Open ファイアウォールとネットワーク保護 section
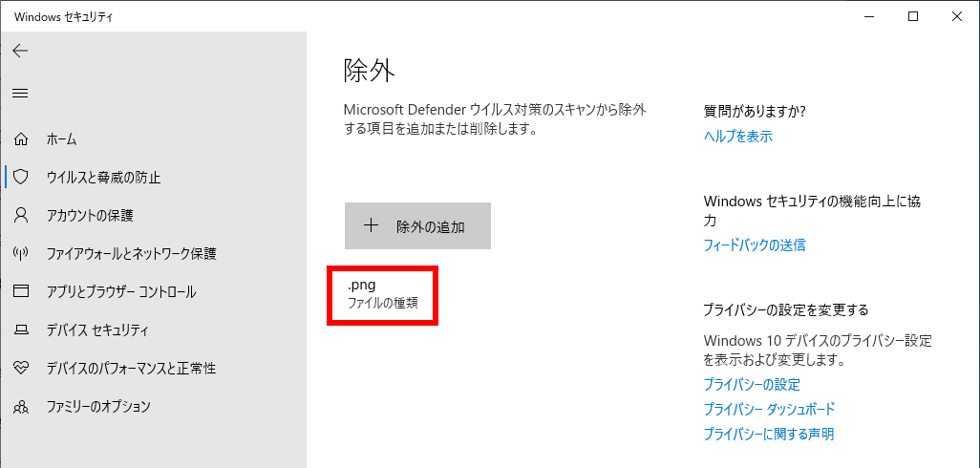This screenshot has width=980, height=468. tap(131, 254)
